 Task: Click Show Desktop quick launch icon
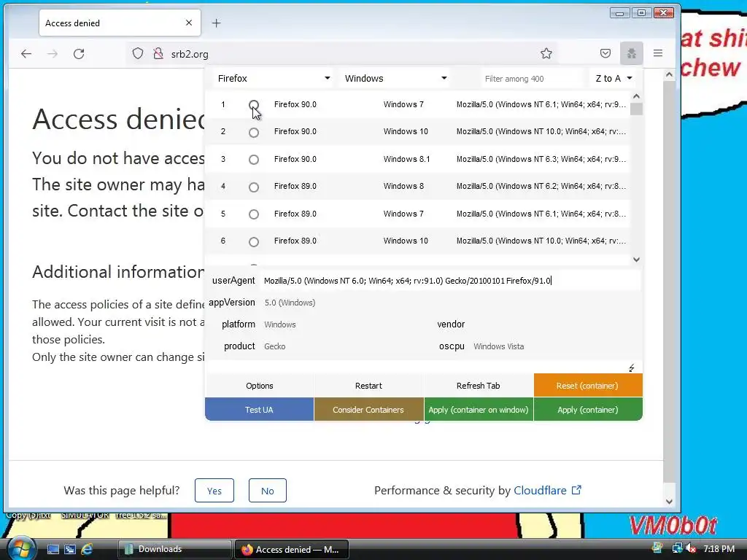(53, 550)
